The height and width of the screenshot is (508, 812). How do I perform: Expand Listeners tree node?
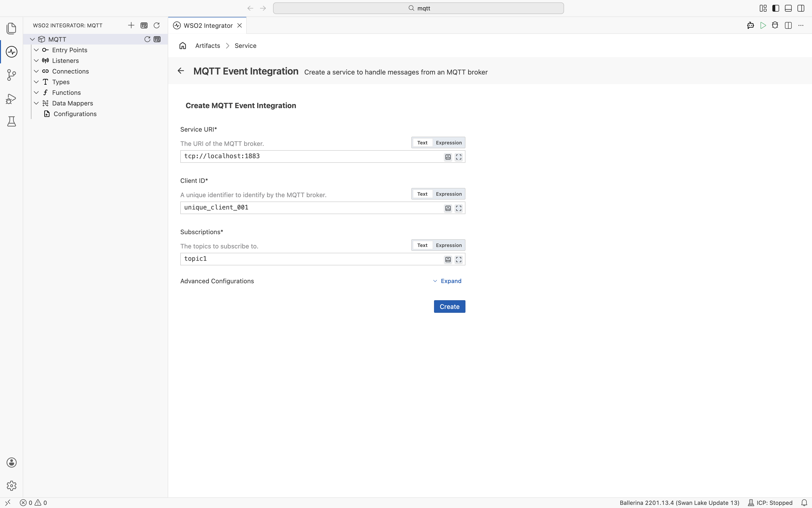36,61
